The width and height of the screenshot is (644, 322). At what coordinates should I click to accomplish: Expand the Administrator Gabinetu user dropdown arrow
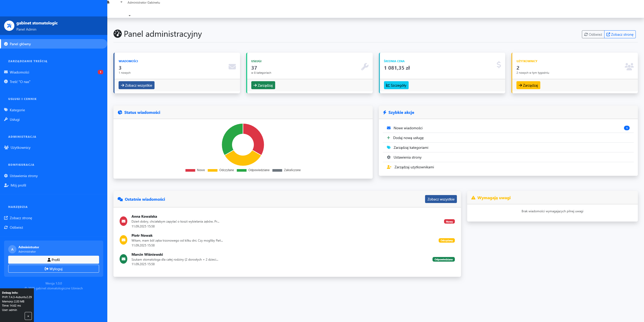(x=130, y=16)
